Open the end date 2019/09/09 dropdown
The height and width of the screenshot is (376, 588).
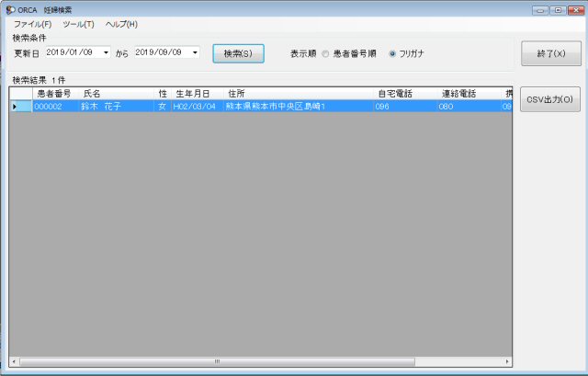coord(195,52)
